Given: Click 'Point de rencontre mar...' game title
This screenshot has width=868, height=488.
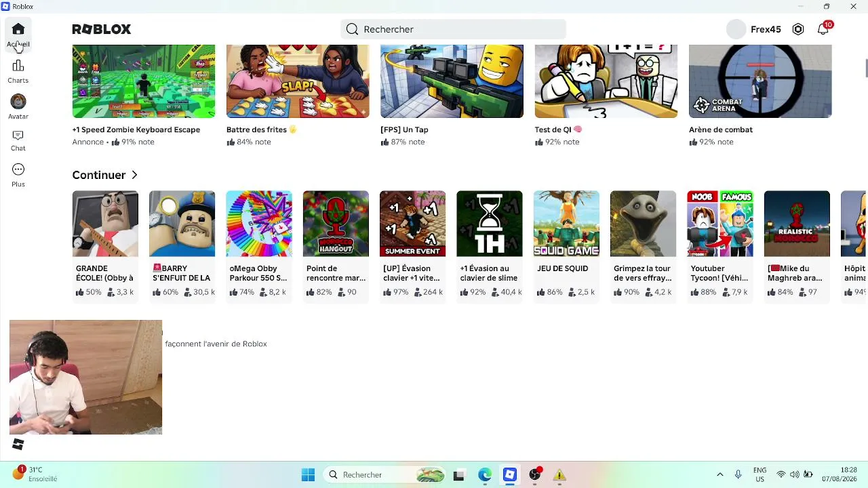Looking at the screenshot, I should pos(336,273).
